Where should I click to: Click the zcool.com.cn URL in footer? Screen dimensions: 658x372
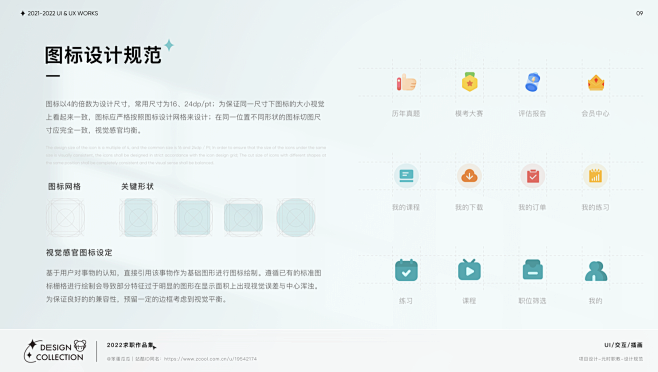[x=210, y=359]
